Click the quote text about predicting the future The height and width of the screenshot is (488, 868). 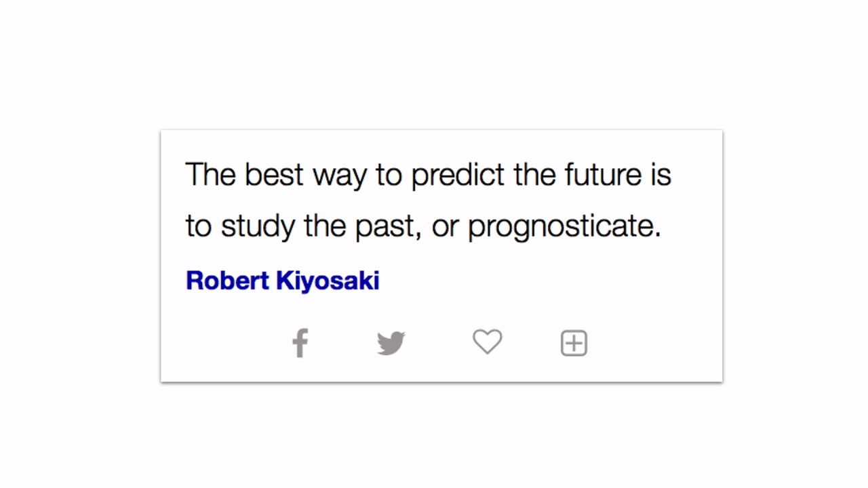[428, 200]
